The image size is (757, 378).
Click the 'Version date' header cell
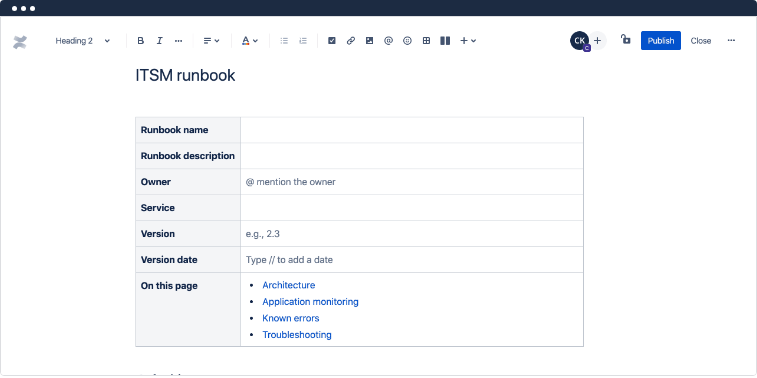click(x=188, y=260)
